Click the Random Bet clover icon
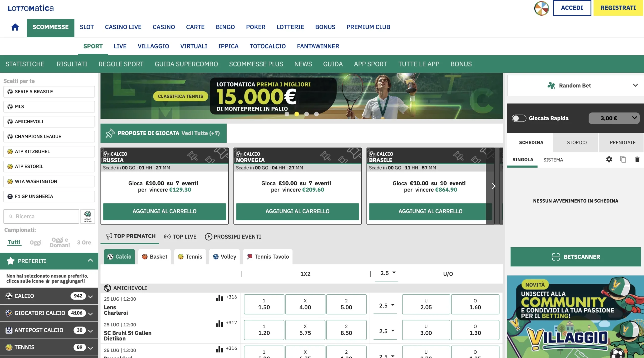Image resolution: width=644 pixels, height=358 pixels. point(551,86)
